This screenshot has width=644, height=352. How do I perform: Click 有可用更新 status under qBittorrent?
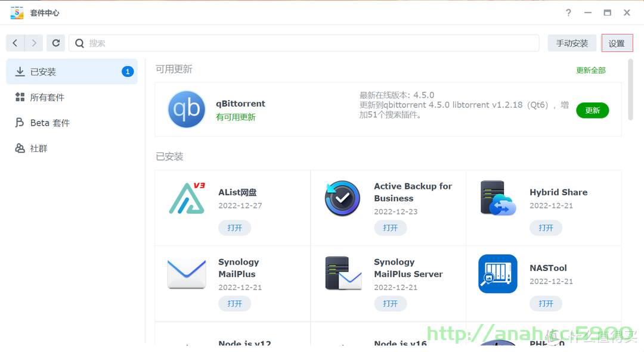pos(236,117)
